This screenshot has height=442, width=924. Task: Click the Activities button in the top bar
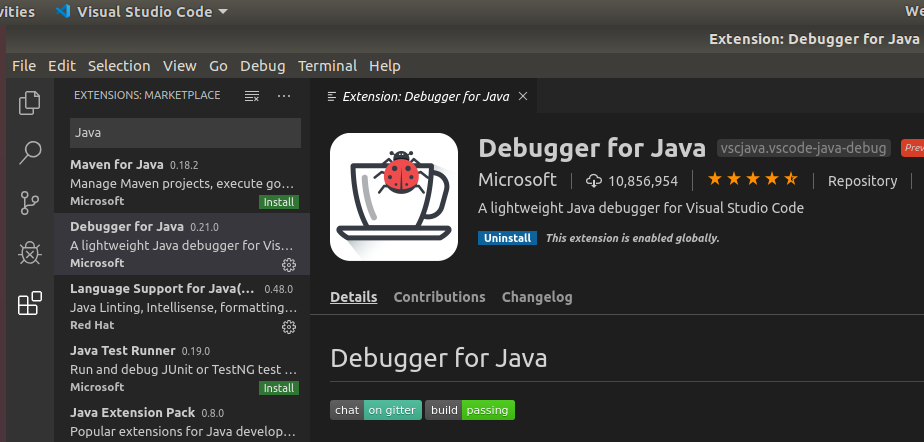18,11
